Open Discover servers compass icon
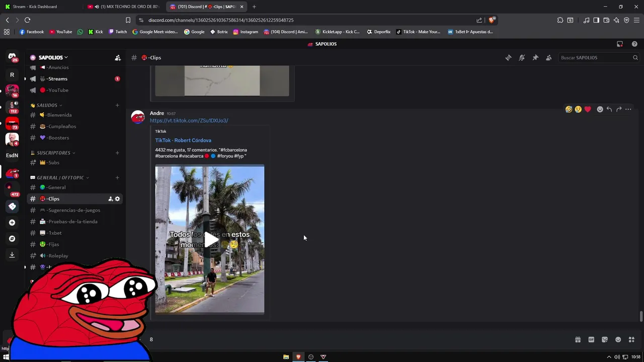Viewport: 644px width, 362px height. 12,239
